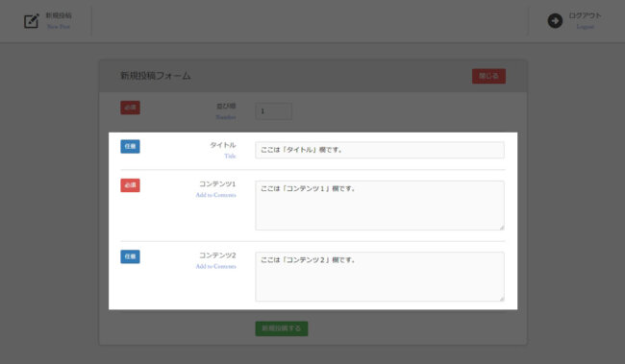The height and width of the screenshot is (364, 625).
Task: Click the blue 任意 badge beside コンテンツ2
Action: click(131, 256)
